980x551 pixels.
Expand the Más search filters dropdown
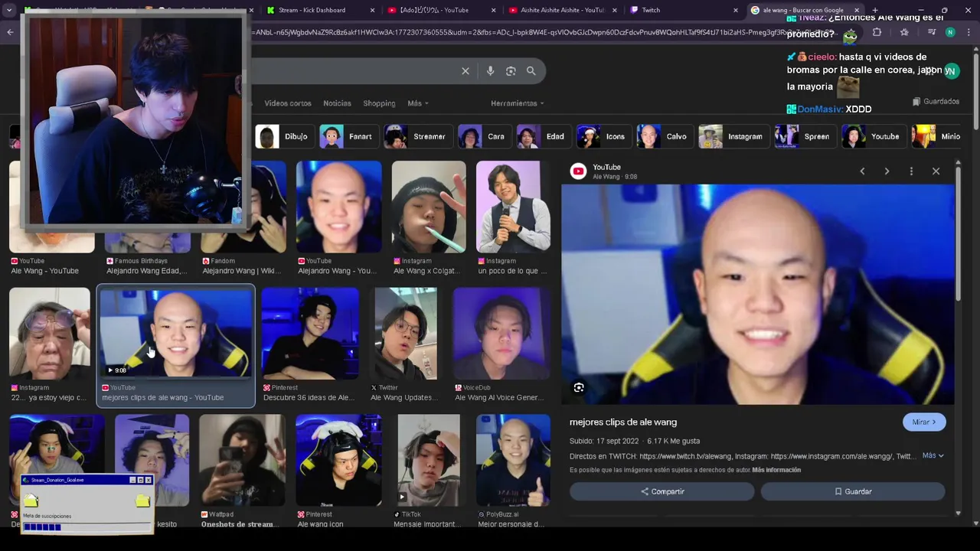[x=418, y=103]
